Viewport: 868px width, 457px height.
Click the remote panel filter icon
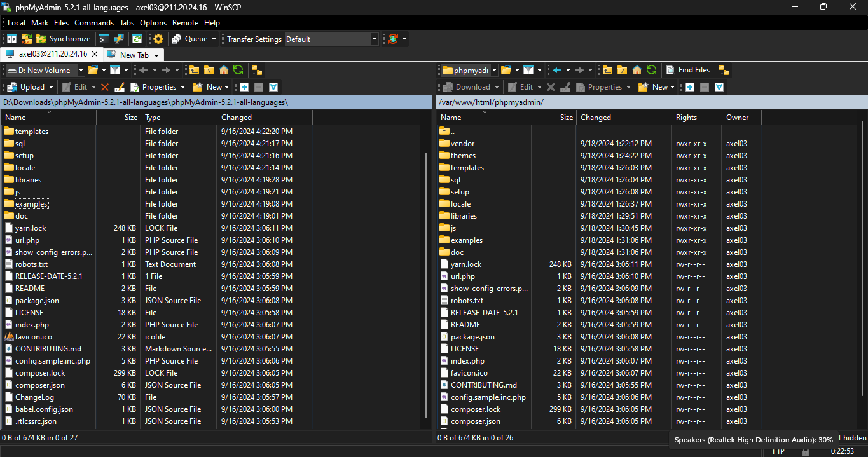pyautogui.click(x=528, y=70)
